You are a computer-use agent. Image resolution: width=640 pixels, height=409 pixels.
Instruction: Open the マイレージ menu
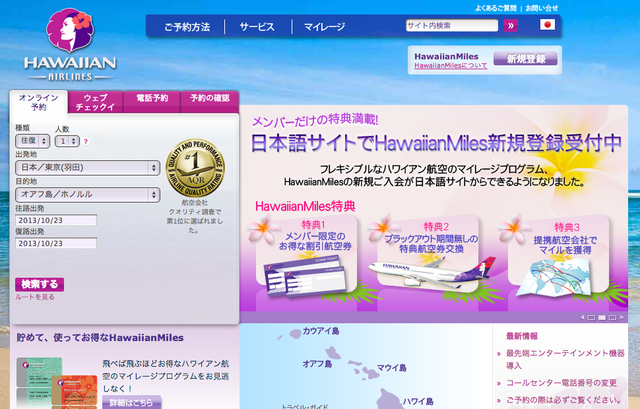click(324, 27)
